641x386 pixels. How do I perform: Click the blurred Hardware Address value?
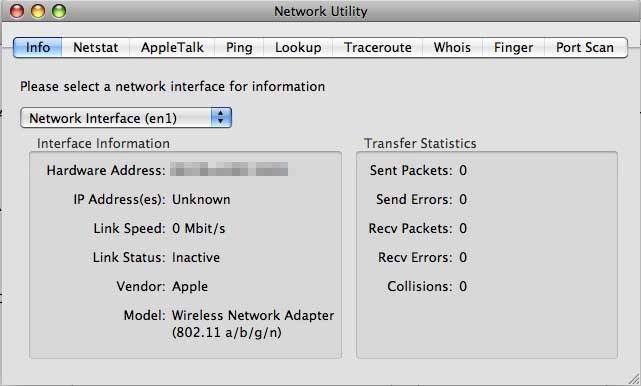tap(229, 169)
